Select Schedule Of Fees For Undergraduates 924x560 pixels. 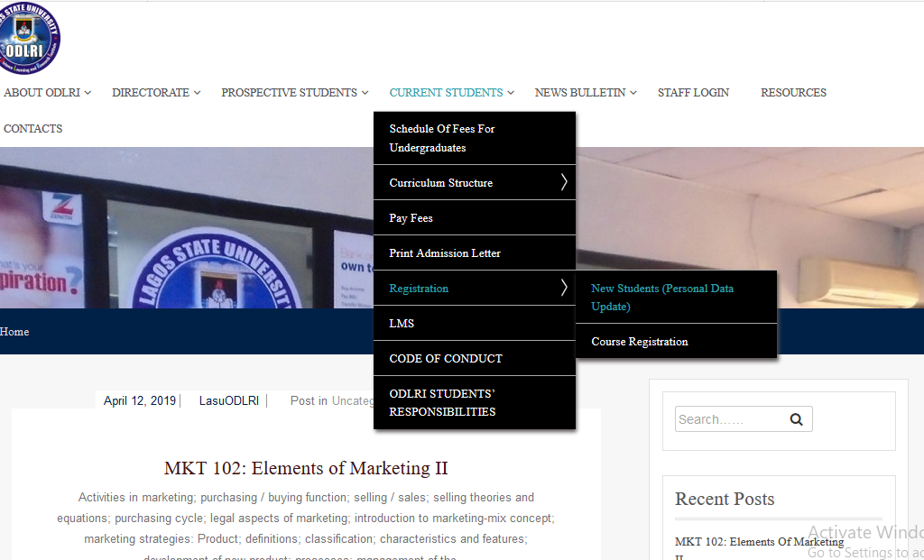[475, 138]
